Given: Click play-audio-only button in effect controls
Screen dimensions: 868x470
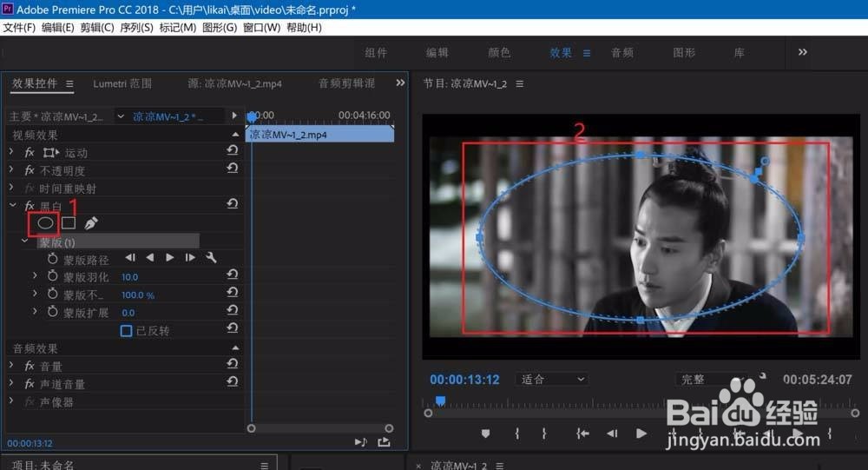Looking at the screenshot, I should pos(360,441).
